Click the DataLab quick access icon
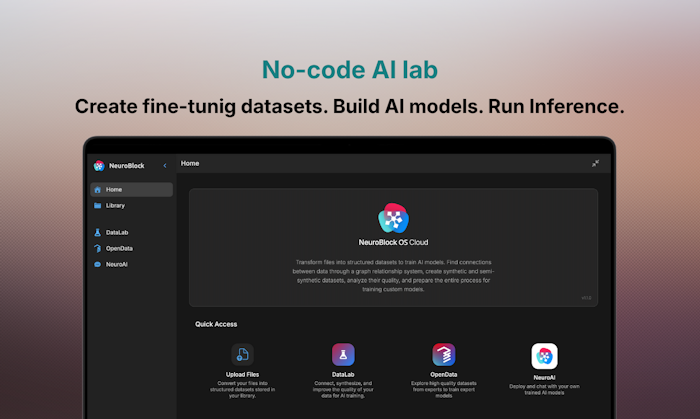This screenshot has width=700, height=419. point(343,355)
